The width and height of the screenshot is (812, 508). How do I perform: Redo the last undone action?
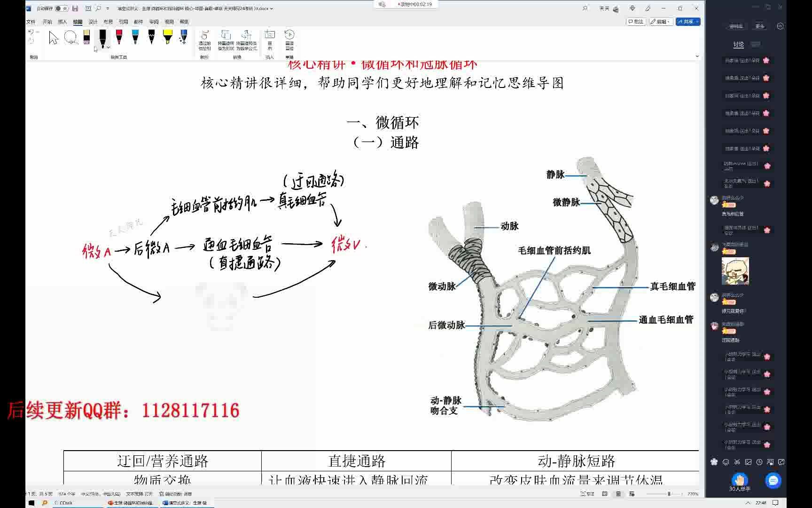point(31,40)
